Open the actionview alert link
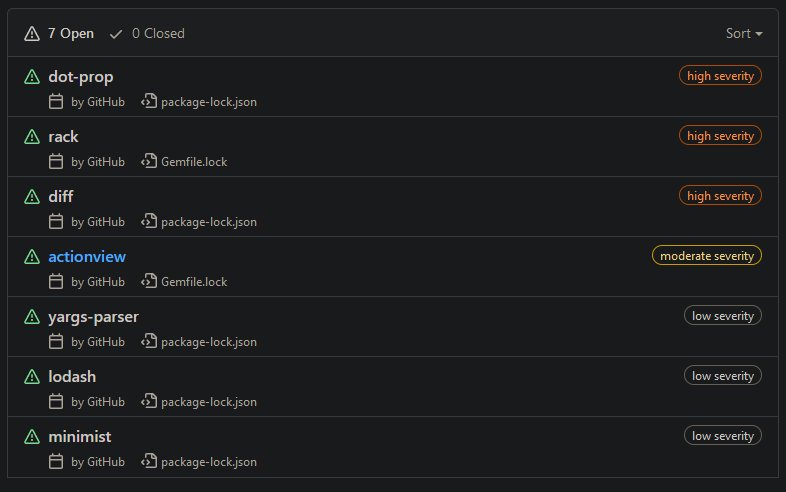Screen dimensions: 786x492 point(87,257)
